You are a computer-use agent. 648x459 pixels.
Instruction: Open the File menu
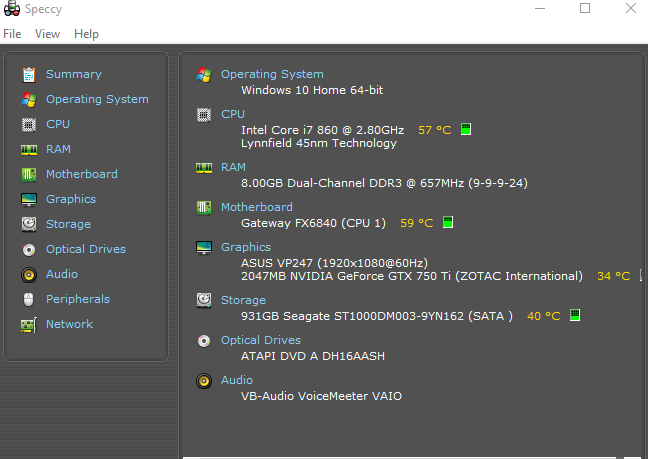(x=12, y=34)
